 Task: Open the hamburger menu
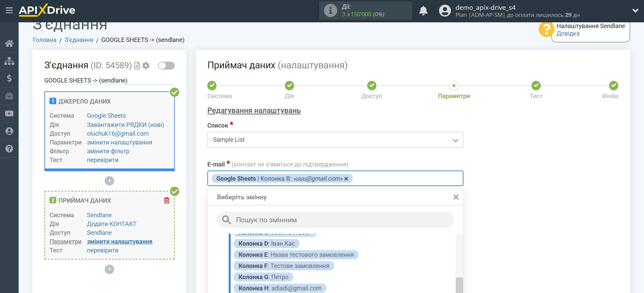9,10
